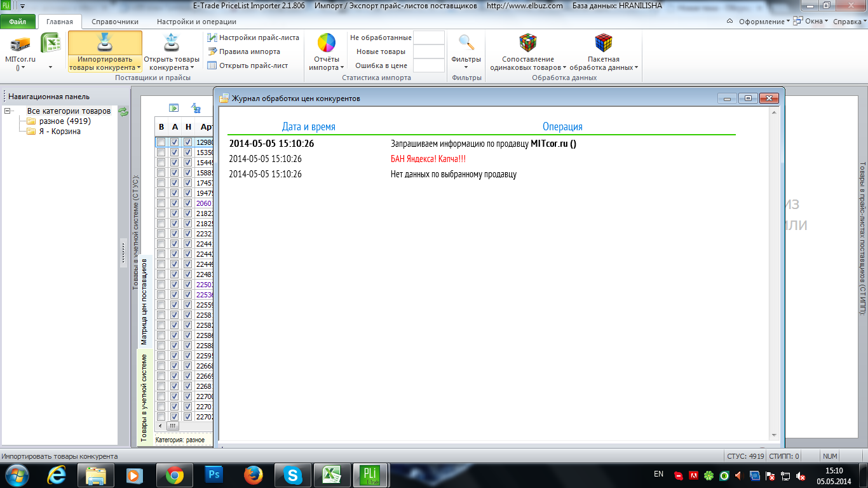The image size is (868, 488).
Task: Click the СТУС: 4919 status bar entry
Action: coord(745,456)
